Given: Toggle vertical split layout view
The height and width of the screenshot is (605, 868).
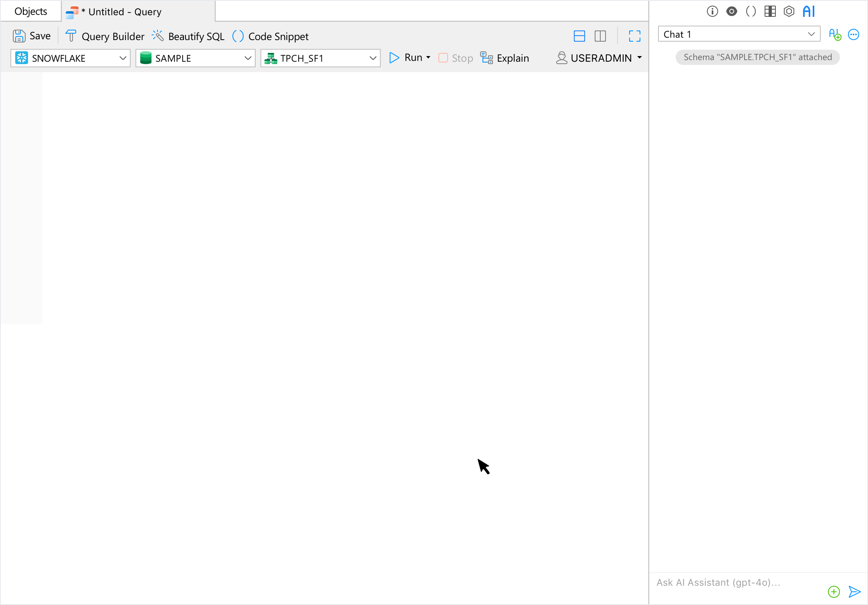Looking at the screenshot, I should (600, 36).
